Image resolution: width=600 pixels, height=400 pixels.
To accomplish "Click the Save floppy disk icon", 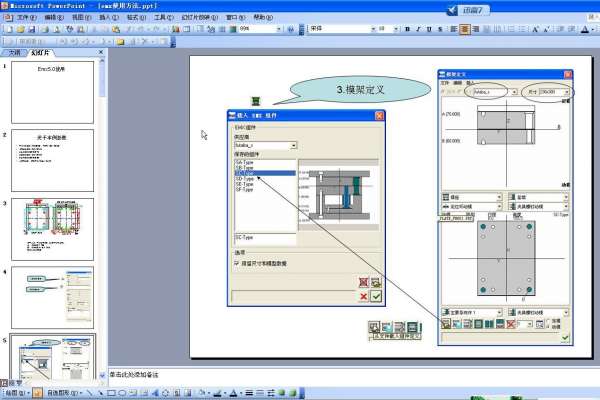I will click(32, 29).
